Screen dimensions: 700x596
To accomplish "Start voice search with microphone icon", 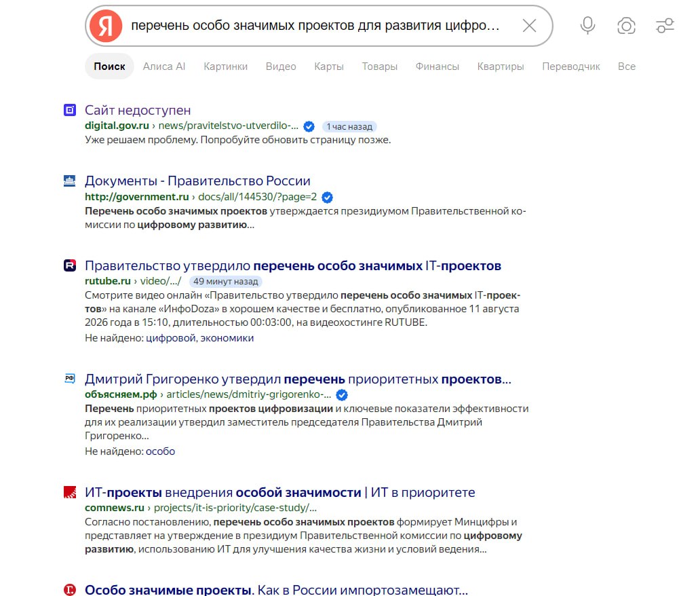I will point(587,26).
